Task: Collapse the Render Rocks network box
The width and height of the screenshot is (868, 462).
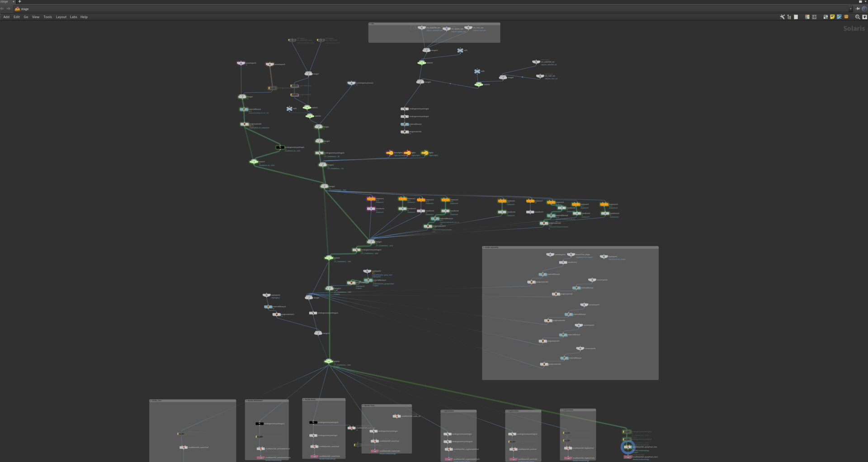Action: [304, 399]
